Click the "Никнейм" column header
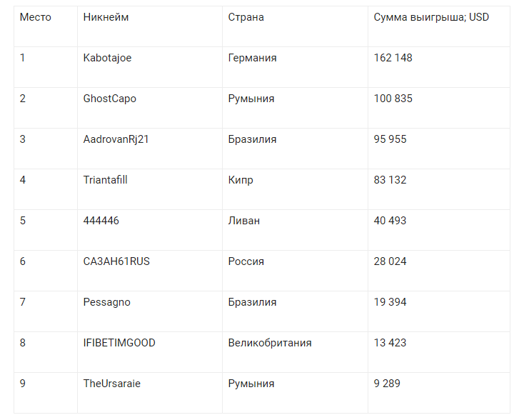Image resolution: width=519 pixels, height=420 pixels. [x=106, y=17]
